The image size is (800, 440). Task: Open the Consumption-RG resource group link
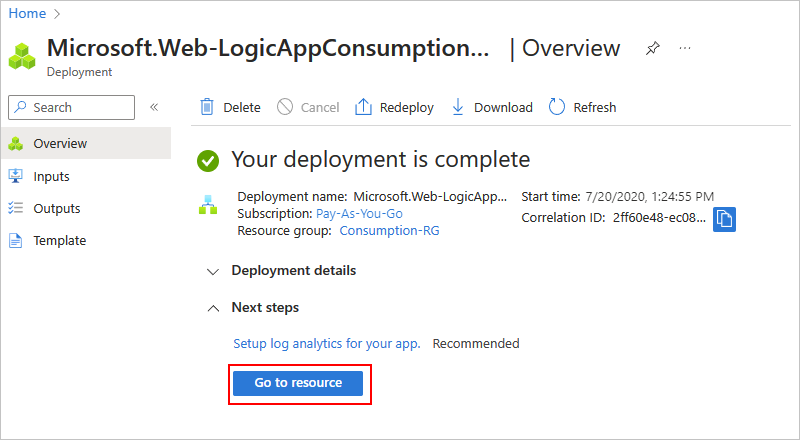point(389,230)
